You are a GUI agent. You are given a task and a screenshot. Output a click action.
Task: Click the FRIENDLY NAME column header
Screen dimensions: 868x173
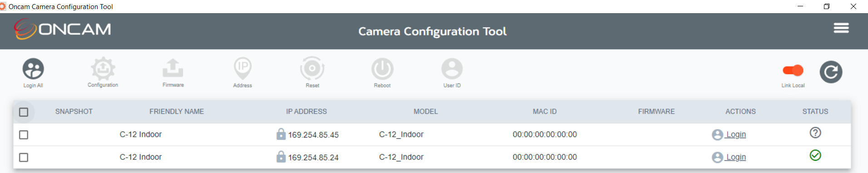(177, 111)
